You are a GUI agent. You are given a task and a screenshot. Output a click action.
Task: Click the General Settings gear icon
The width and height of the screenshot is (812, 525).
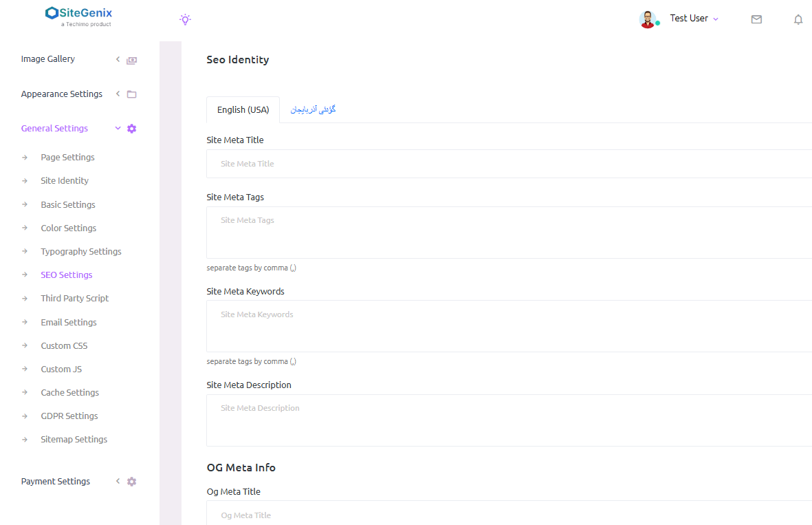[132, 129]
